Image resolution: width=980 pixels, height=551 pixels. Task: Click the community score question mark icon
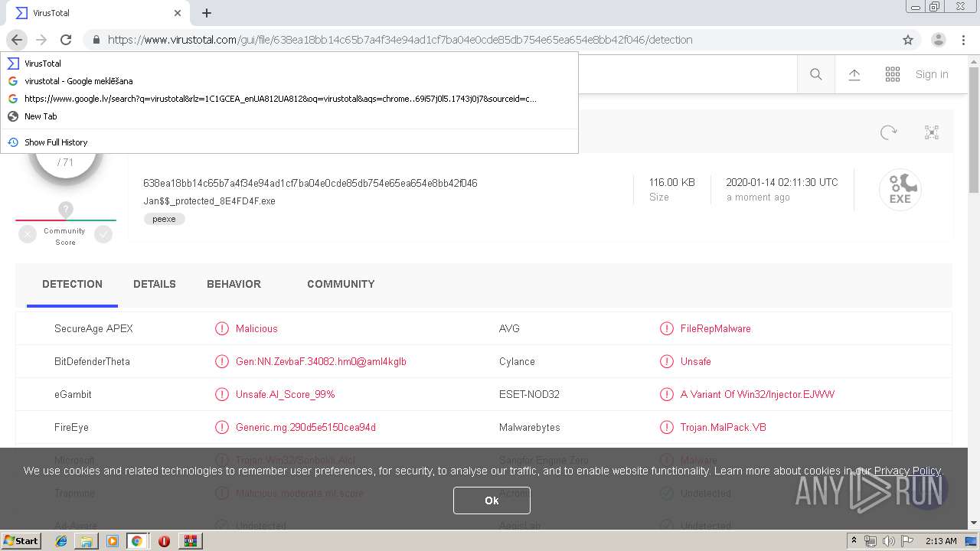click(x=66, y=209)
